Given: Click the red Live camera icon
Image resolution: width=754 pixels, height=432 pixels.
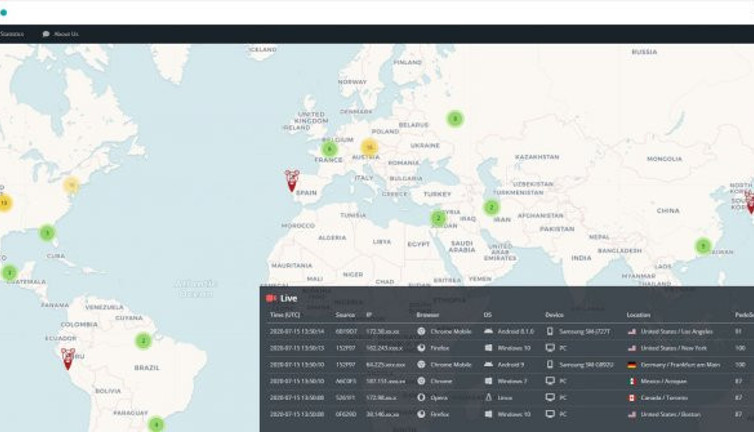Looking at the screenshot, I should coord(270,298).
